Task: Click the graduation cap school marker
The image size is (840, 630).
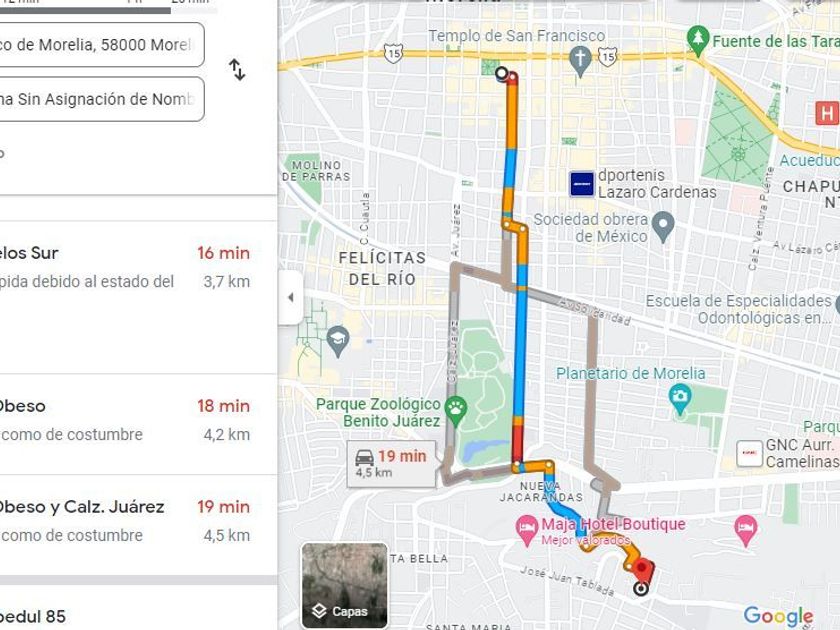Action: [x=338, y=341]
